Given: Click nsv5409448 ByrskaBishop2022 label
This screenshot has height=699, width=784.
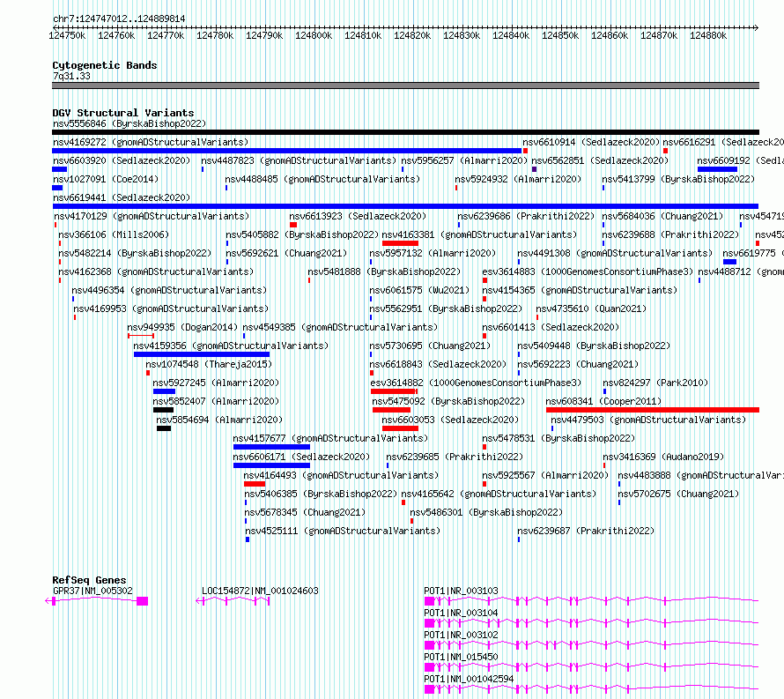Looking at the screenshot, I should [594, 346].
